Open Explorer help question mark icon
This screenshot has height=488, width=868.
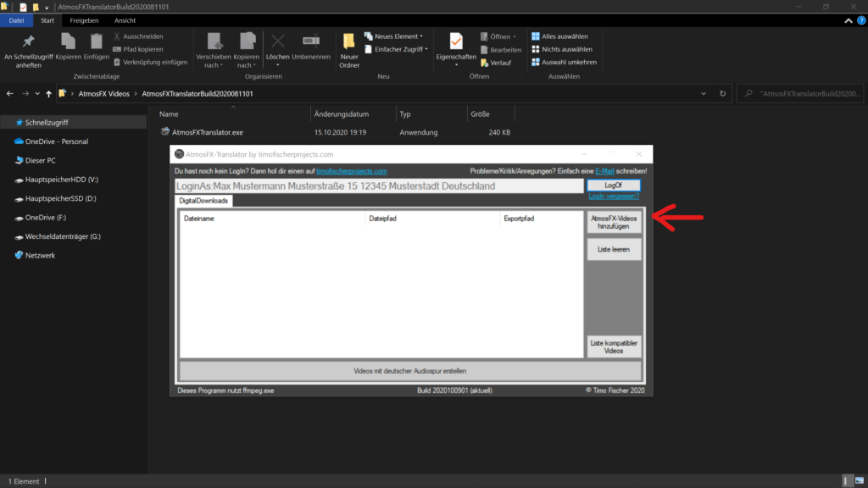(x=861, y=20)
